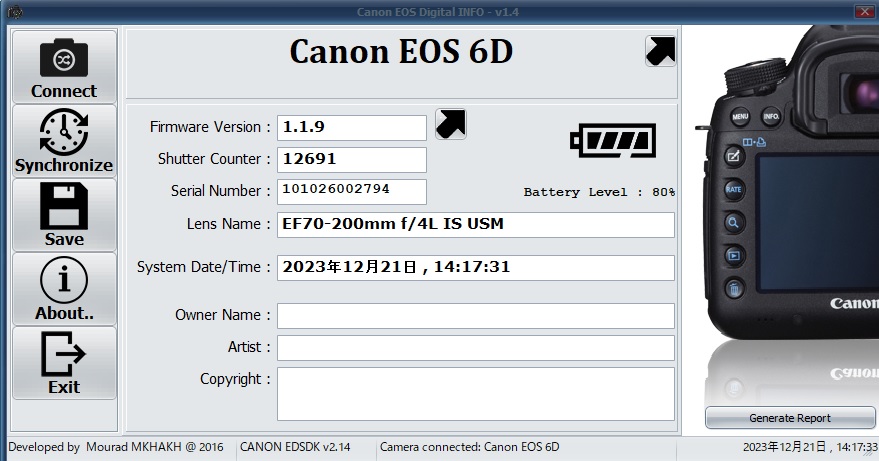Click the battery level indicator icon
The image size is (879, 461).
(x=612, y=139)
